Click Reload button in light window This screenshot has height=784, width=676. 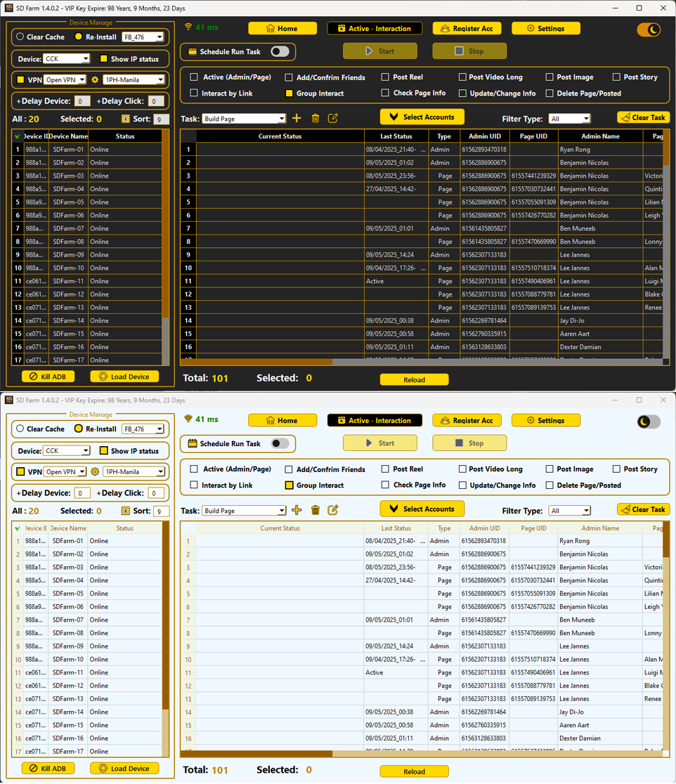[x=414, y=771]
